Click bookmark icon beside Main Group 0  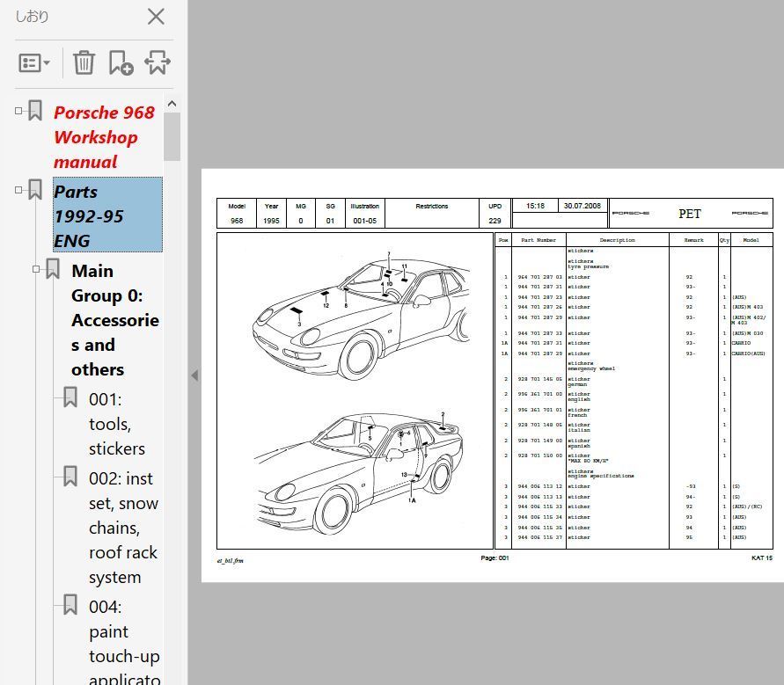point(53,269)
